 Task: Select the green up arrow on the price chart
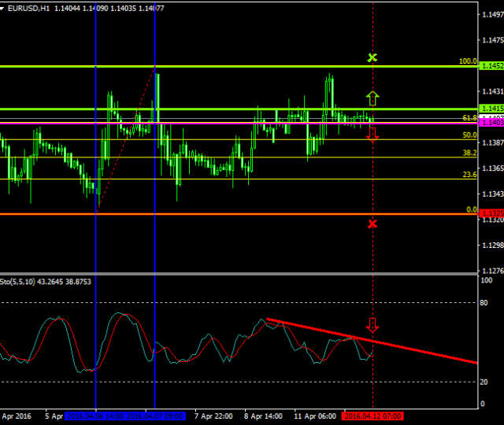372,98
